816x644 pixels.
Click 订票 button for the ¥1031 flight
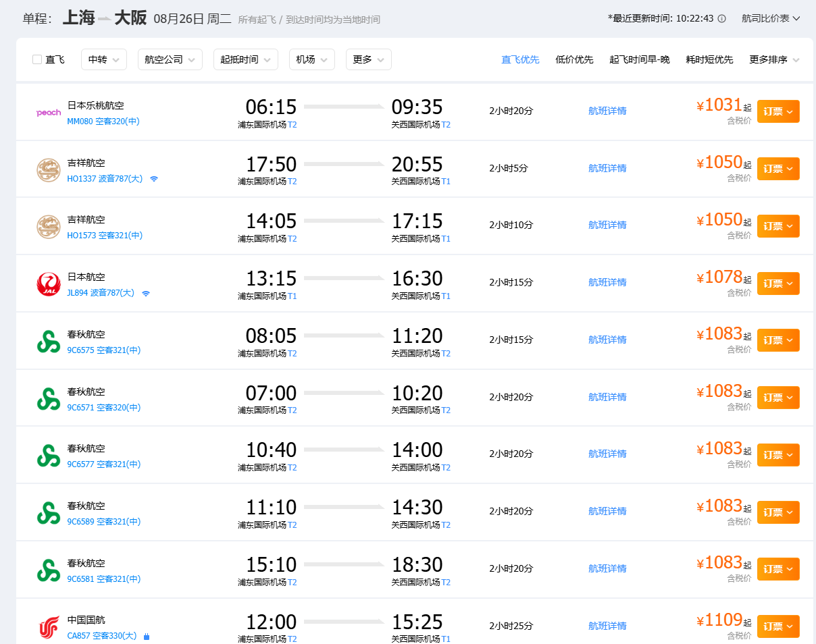pos(778,111)
